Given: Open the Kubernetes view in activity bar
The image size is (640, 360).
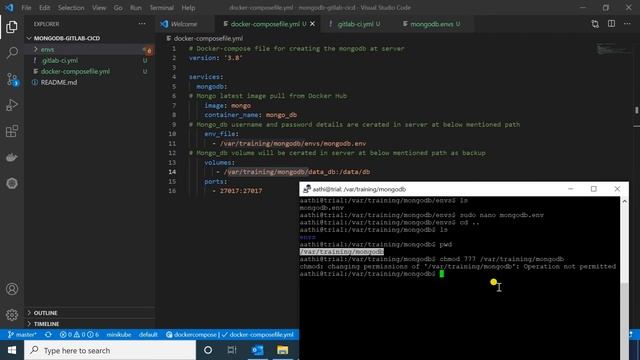Looking at the screenshot, I should (x=12, y=183).
